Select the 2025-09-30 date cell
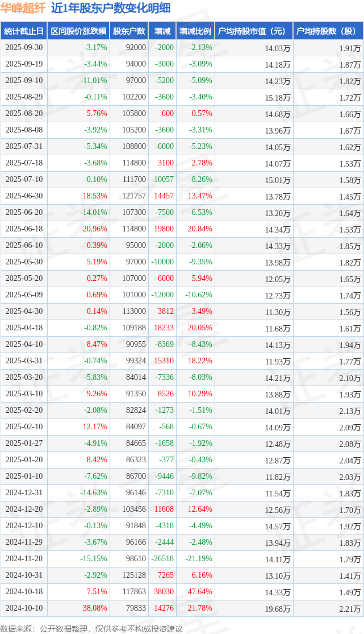 24,48
